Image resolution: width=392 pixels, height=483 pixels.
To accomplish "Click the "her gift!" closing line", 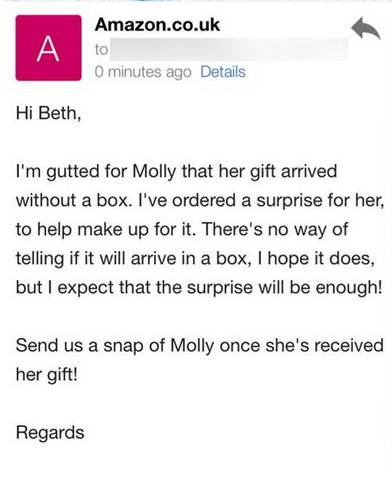I will (47, 375).
